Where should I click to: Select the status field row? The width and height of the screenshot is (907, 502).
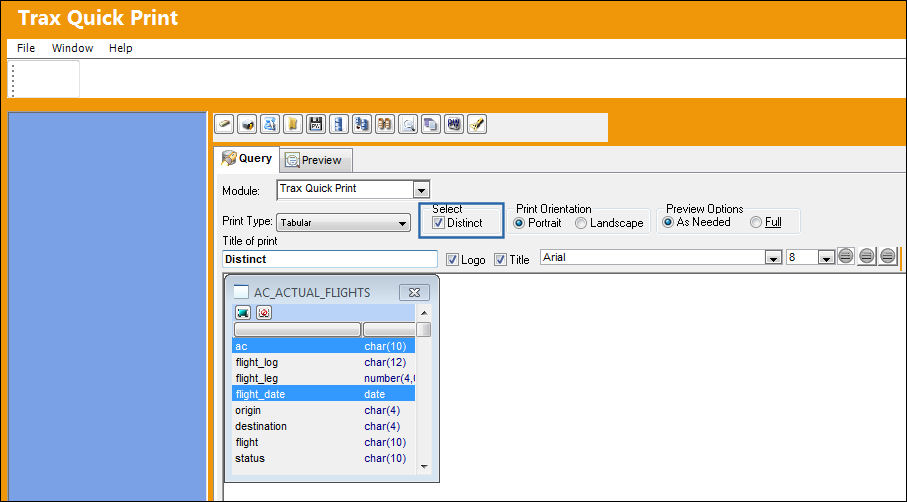(323, 458)
